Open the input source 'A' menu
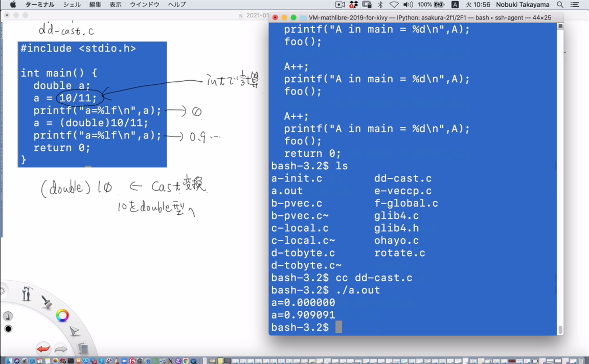This screenshot has height=364, width=589. click(455, 4)
